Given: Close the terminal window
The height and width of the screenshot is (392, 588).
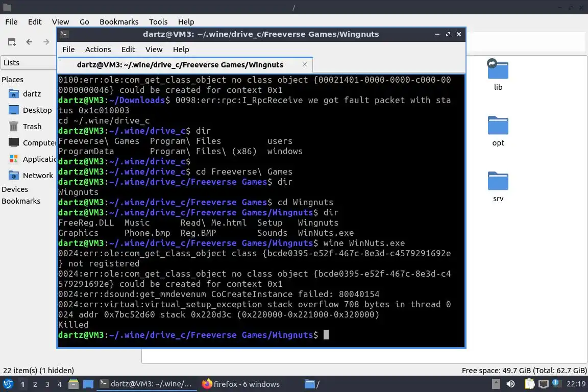Looking at the screenshot, I should click(459, 34).
